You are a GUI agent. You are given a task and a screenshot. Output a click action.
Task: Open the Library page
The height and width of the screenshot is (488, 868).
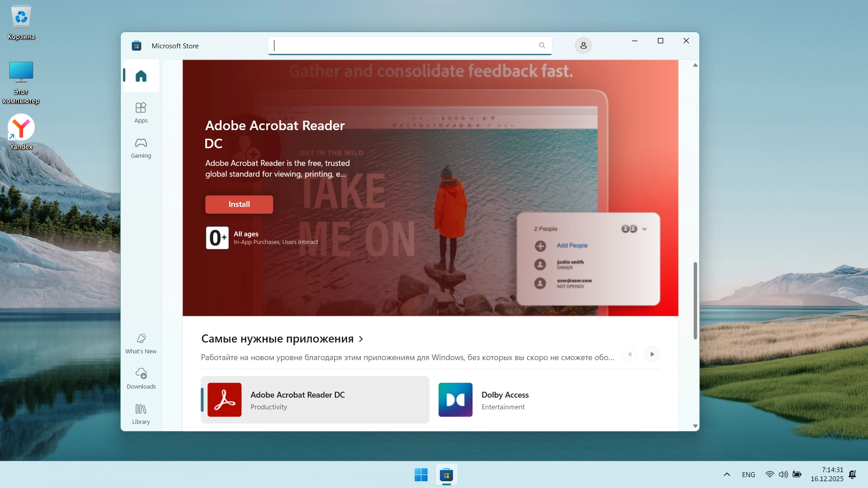(141, 413)
